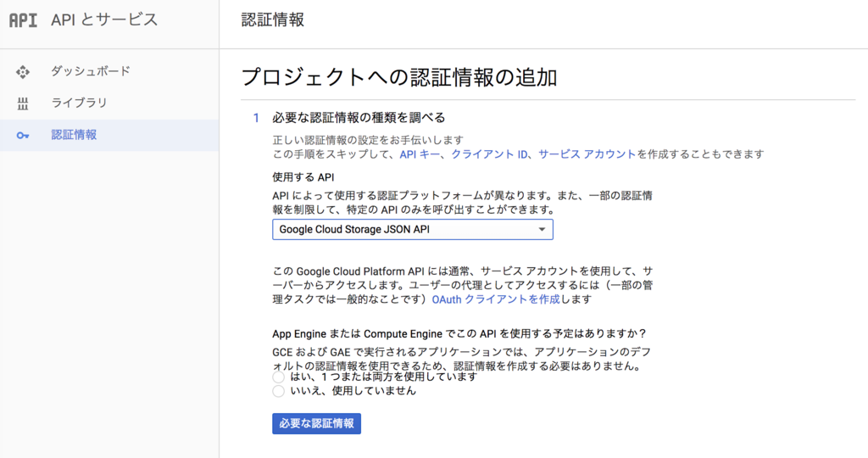The height and width of the screenshot is (458, 868).
Task: Open the Google Cloud Storage JSON API dropdown
Action: (x=413, y=229)
